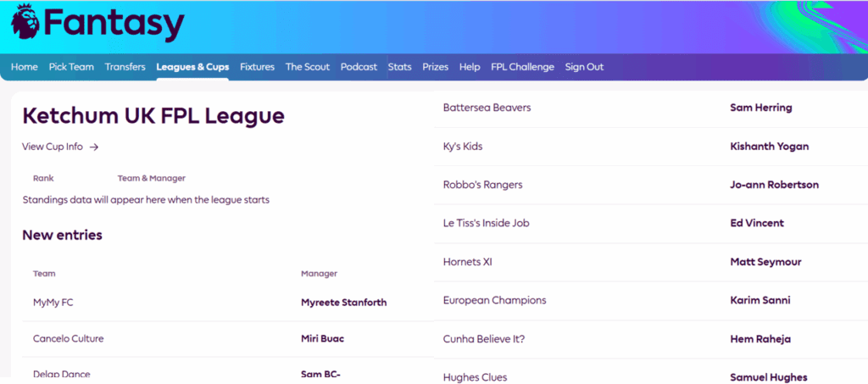The image size is (868, 384).
Task: Go to Pick Team page
Action: click(x=71, y=67)
